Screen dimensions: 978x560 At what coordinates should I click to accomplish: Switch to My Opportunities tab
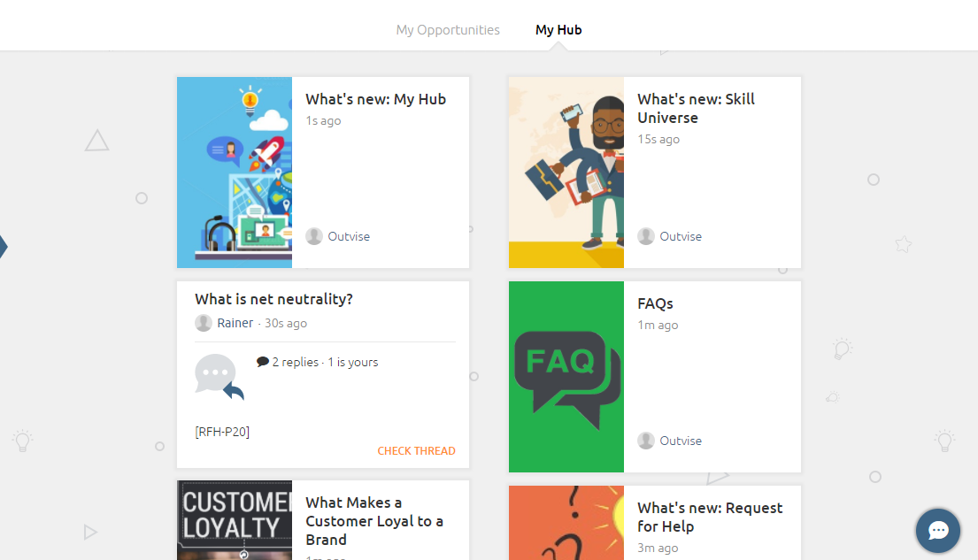pyautogui.click(x=448, y=30)
